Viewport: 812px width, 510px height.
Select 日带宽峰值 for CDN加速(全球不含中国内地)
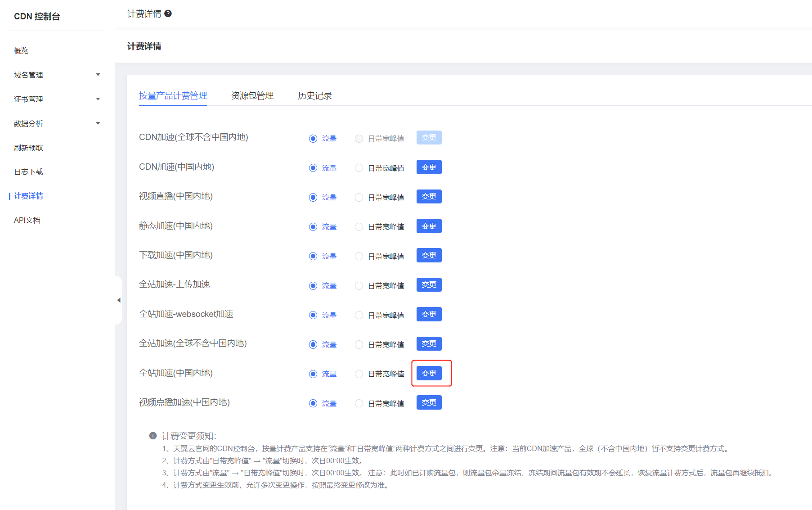pos(379,139)
